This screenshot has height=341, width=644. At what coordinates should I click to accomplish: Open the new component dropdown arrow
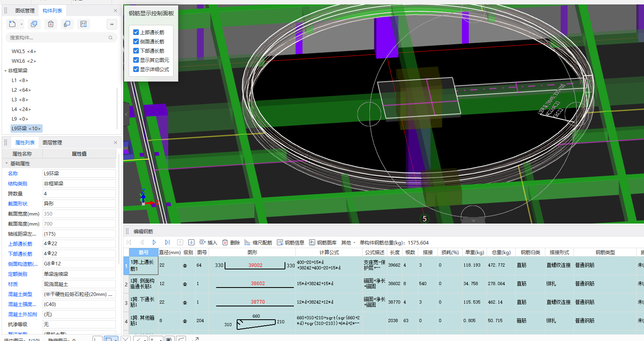21,25
